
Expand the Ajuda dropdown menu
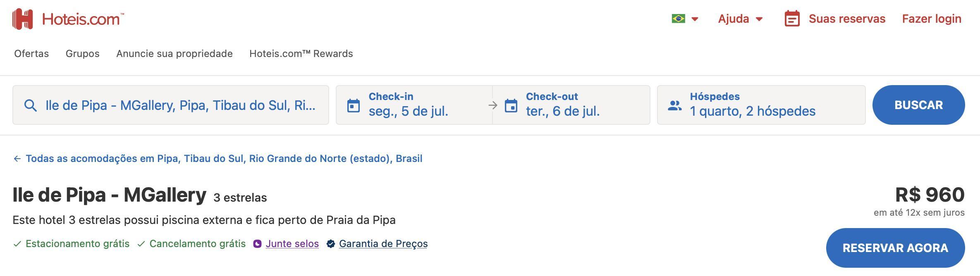(740, 19)
